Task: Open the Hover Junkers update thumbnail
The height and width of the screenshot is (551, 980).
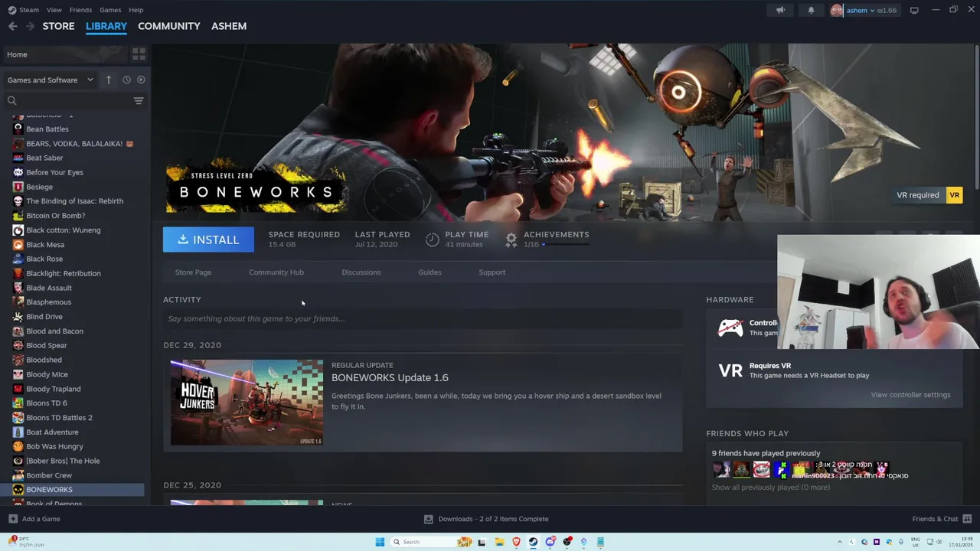Action: [247, 403]
